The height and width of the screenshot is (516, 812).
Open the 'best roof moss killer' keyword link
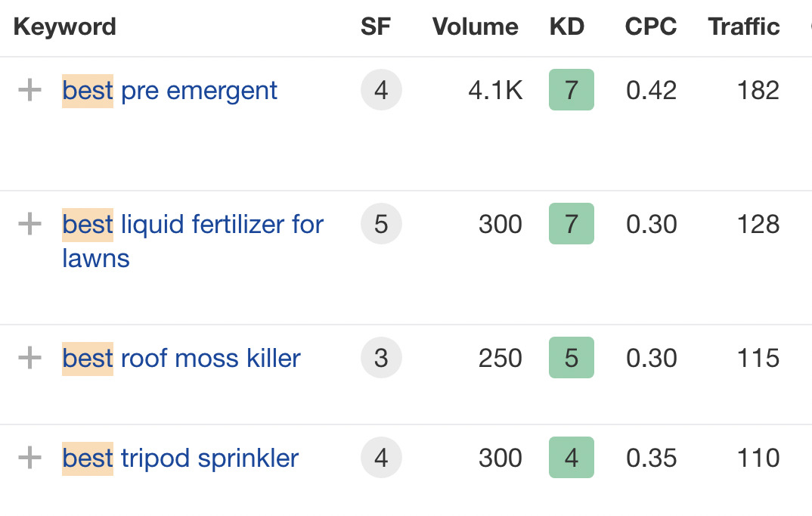point(181,357)
